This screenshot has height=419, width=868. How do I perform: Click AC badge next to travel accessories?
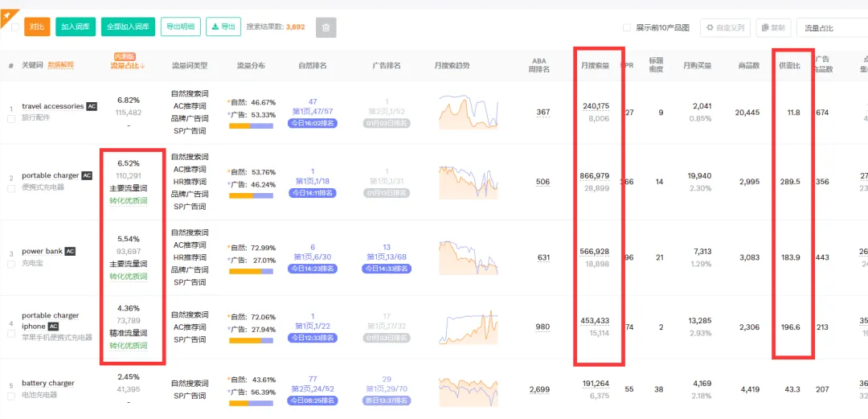click(x=92, y=106)
